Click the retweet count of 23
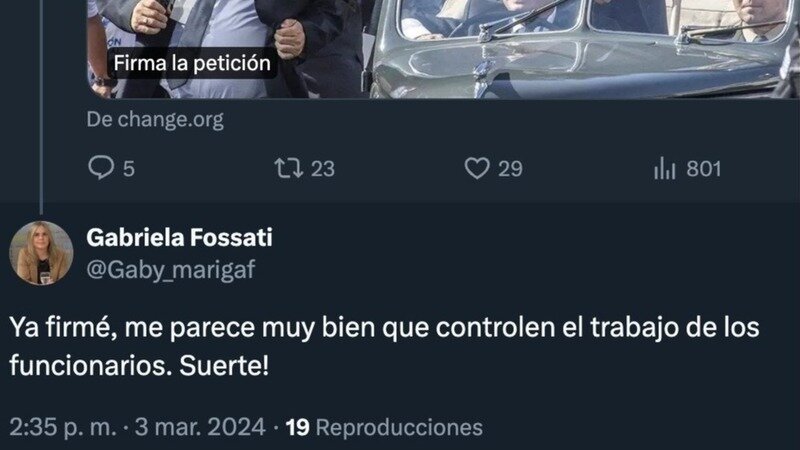This screenshot has width=800, height=450. [x=323, y=169]
